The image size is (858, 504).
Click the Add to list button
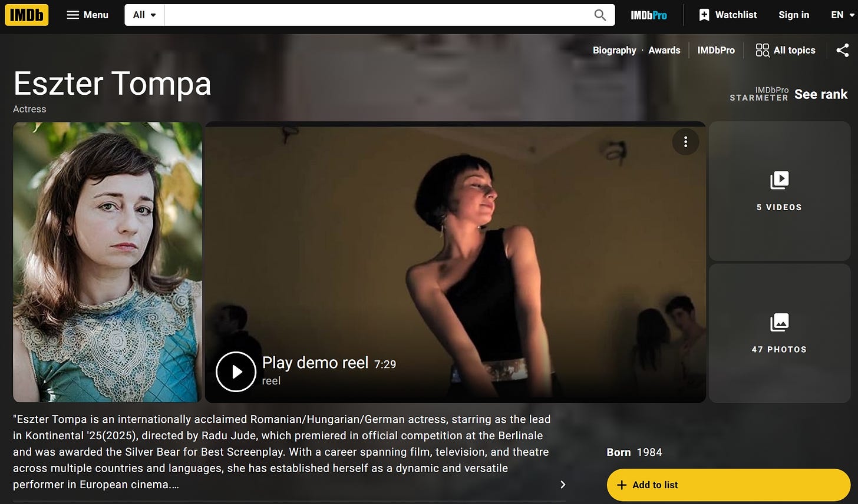click(x=728, y=485)
